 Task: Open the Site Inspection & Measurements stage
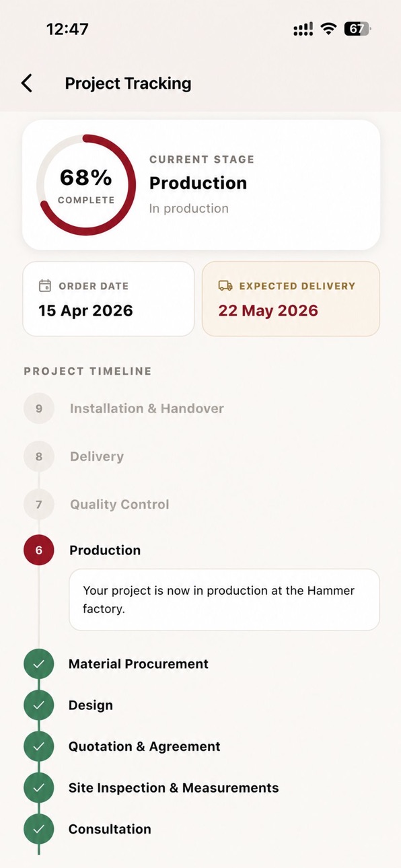coord(174,788)
